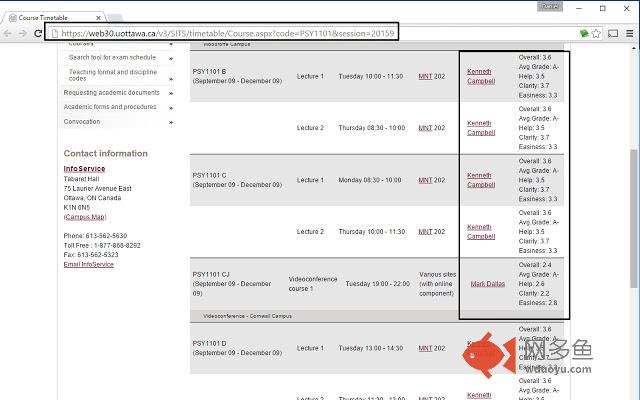Click Videoconference course 1 cell
The height and width of the screenshot is (400, 640).
(313, 284)
